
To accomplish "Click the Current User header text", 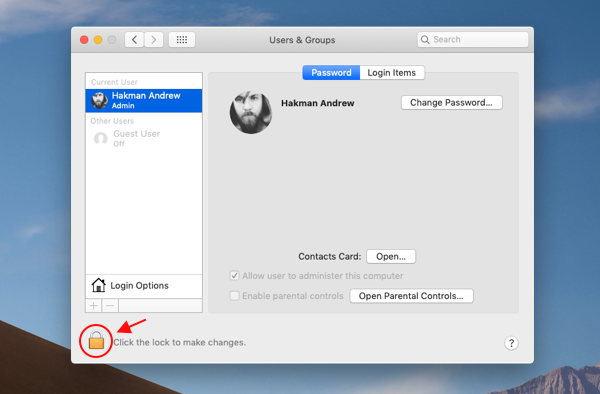I will (x=114, y=82).
